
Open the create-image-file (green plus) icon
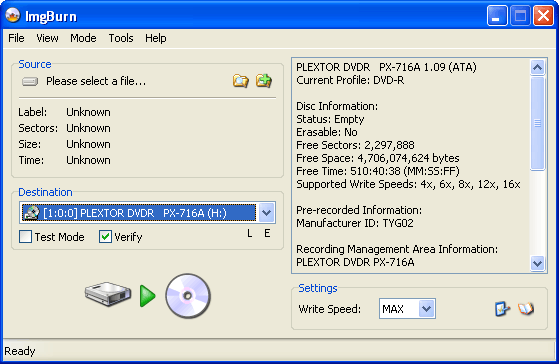(x=264, y=81)
